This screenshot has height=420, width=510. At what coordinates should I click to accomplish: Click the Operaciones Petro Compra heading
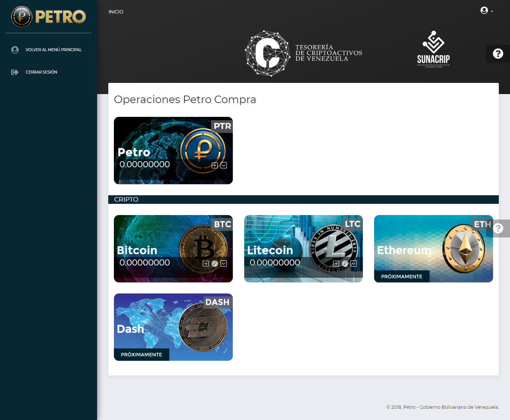[x=185, y=100]
